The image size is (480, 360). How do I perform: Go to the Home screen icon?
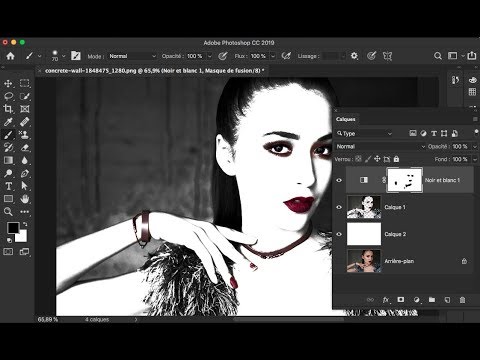10,56
